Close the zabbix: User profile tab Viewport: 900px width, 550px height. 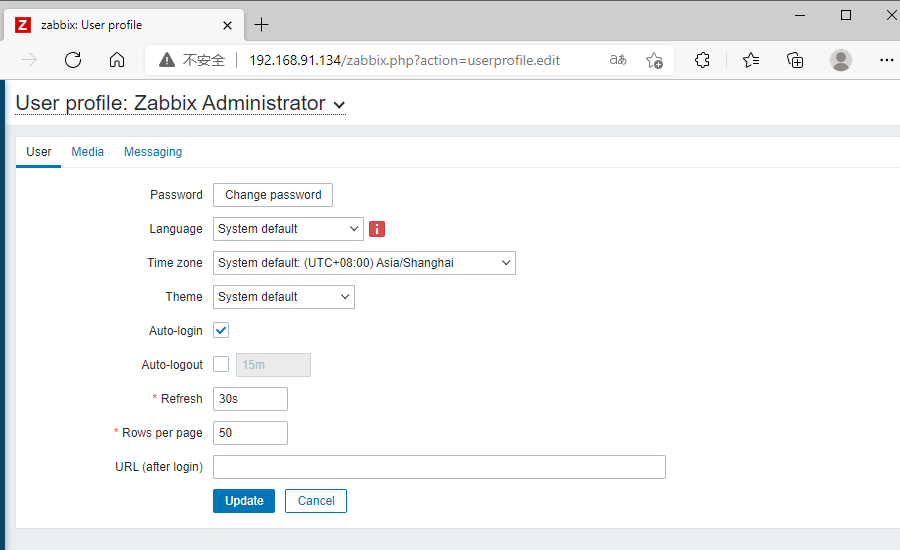(227, 25)
